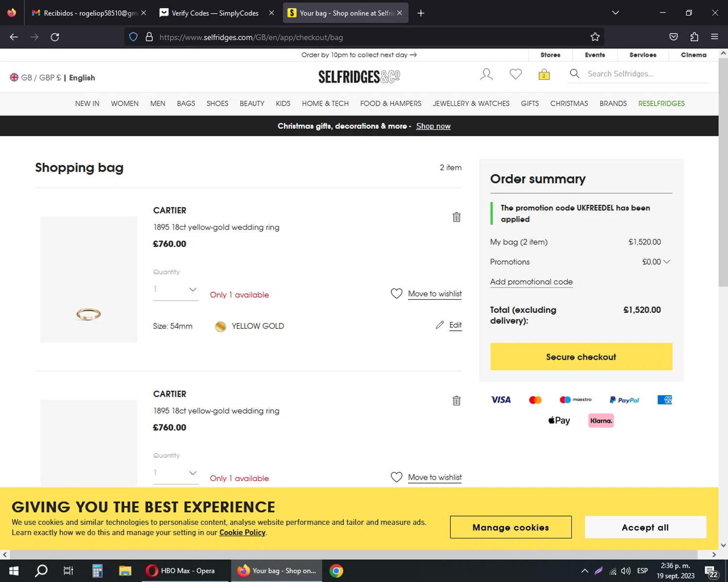Open tracking protection shield icon

(x=133, y=37)
